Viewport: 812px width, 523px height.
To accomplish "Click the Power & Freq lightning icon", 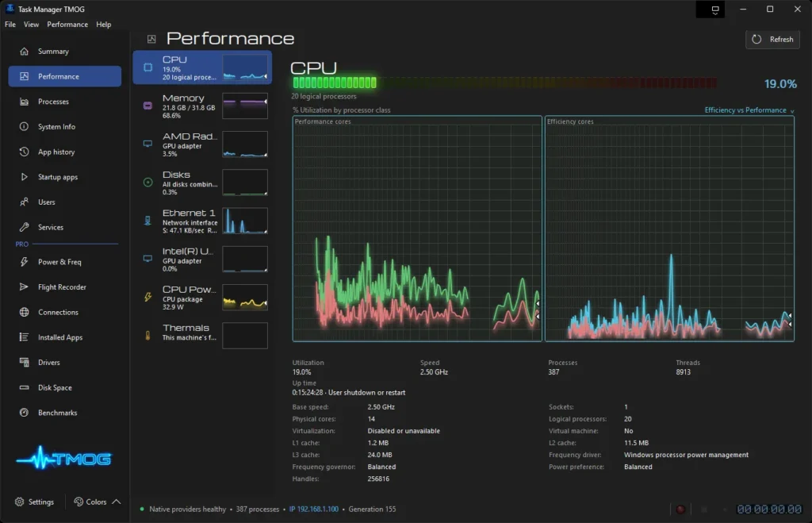I will (x=24, y=262).
